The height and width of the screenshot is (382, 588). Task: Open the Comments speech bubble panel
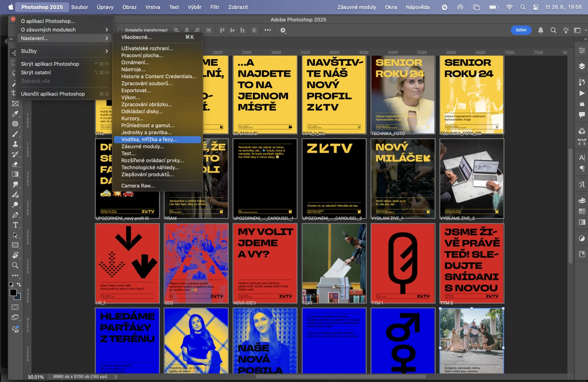point(582,115)
